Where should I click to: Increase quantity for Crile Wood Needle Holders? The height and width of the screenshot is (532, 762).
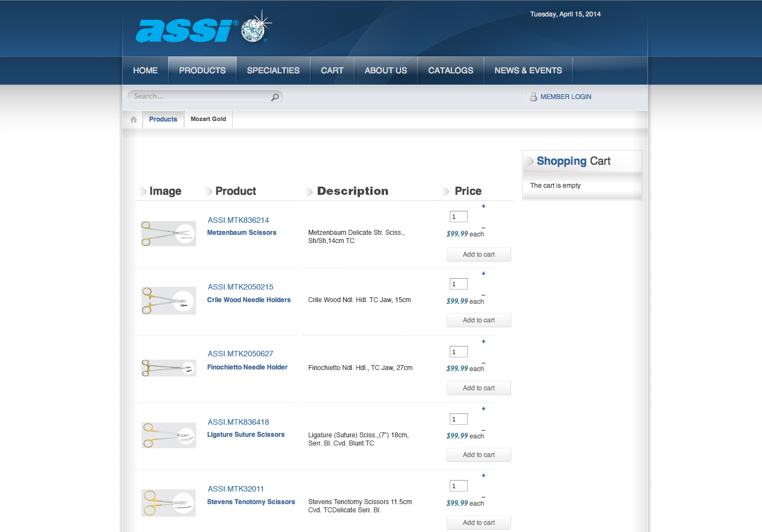[483, 274]
